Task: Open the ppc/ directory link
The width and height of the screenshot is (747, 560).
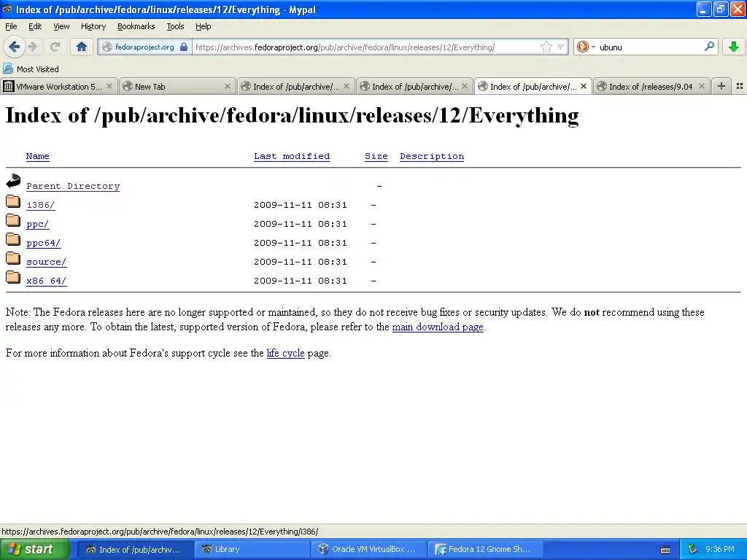Action: [38, 225]
